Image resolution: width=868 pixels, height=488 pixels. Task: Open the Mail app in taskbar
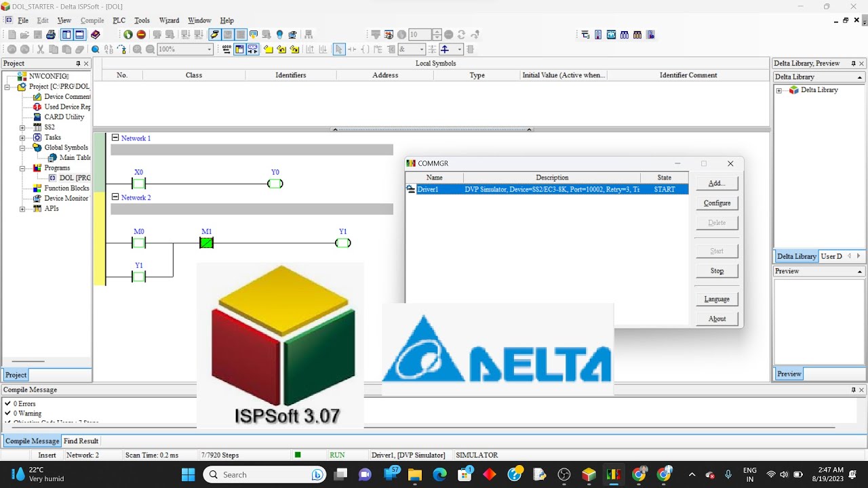[389, 474]
